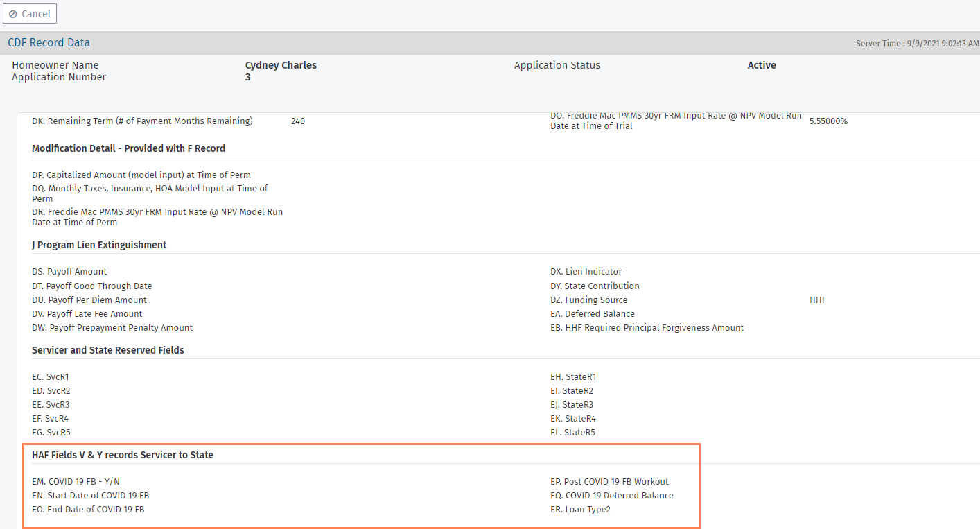Click EQ. COVID 19 Deferred Balance label

pos(611,496)
